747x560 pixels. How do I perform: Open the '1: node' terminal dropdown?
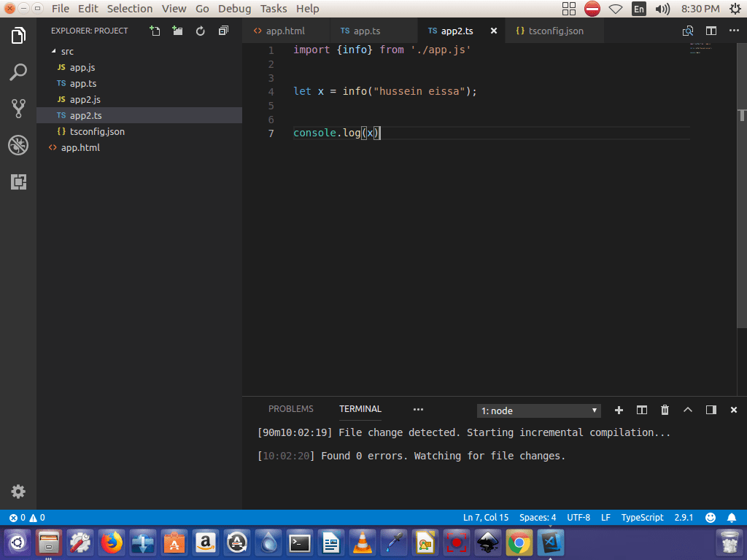coord(539,411)
